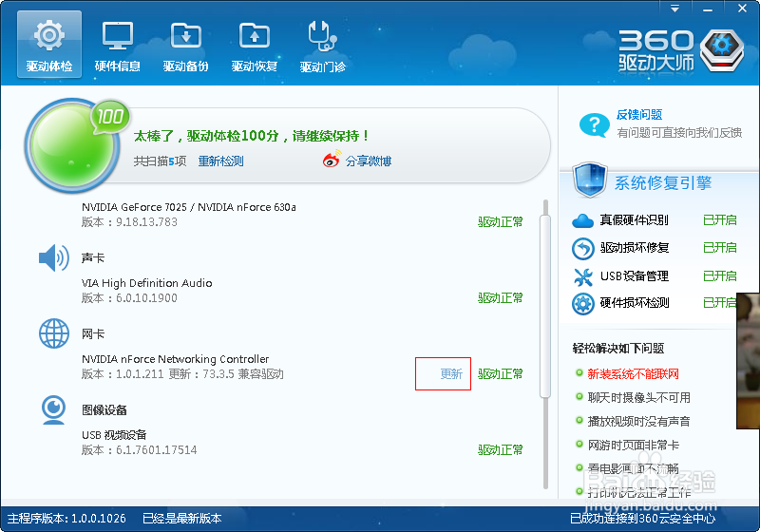Click 驱动正常 for nForce Networking Controller
760x532 pixels.
coord(501,374)
